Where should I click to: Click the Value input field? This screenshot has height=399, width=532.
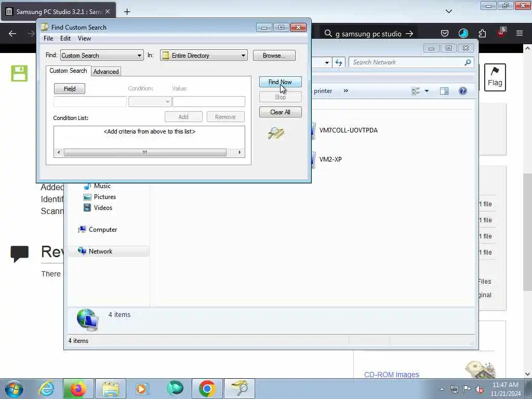pos(209,101)
